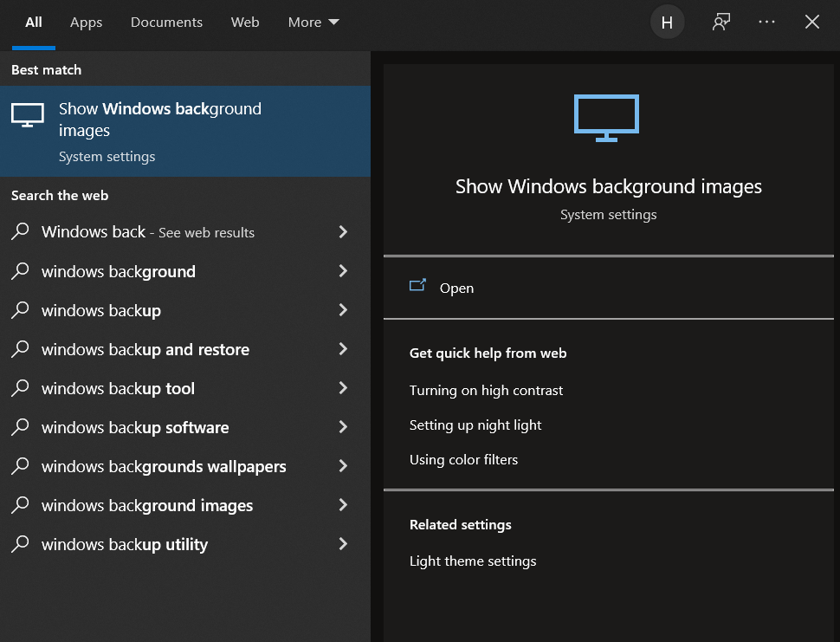Click search icon beside Windows back
Screen dimensions: 840x642
[x=20, y=232]
